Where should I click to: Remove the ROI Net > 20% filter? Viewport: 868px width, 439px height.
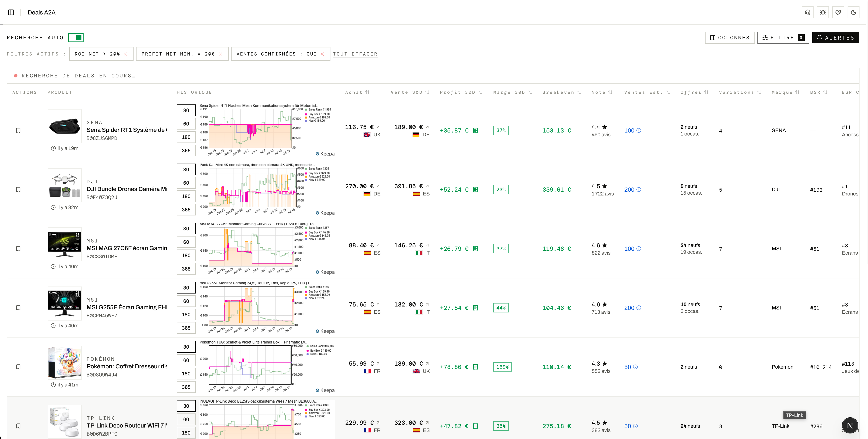(x=126, y=54)
